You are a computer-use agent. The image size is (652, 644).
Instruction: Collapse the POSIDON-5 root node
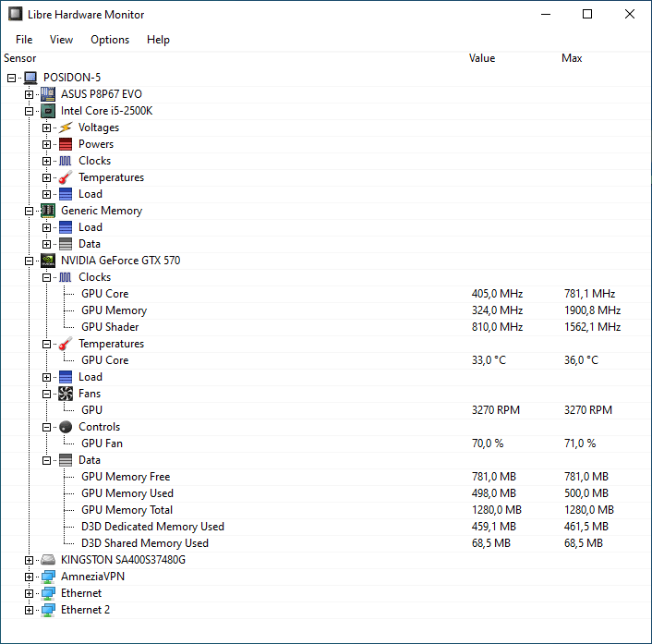click(x=12, y=78)
